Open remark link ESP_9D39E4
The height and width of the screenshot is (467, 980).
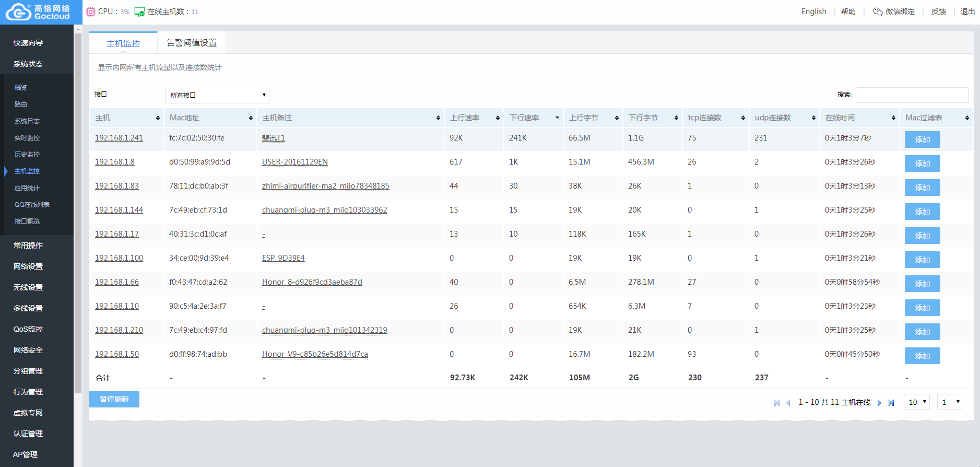point(284,258)
